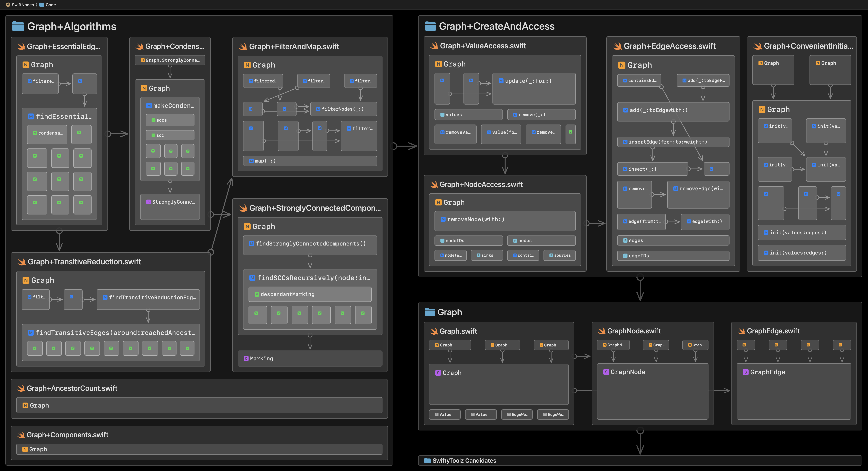Click the GraphNode struct icon
This screenshot has height=471, width=868.
point(606,372)
